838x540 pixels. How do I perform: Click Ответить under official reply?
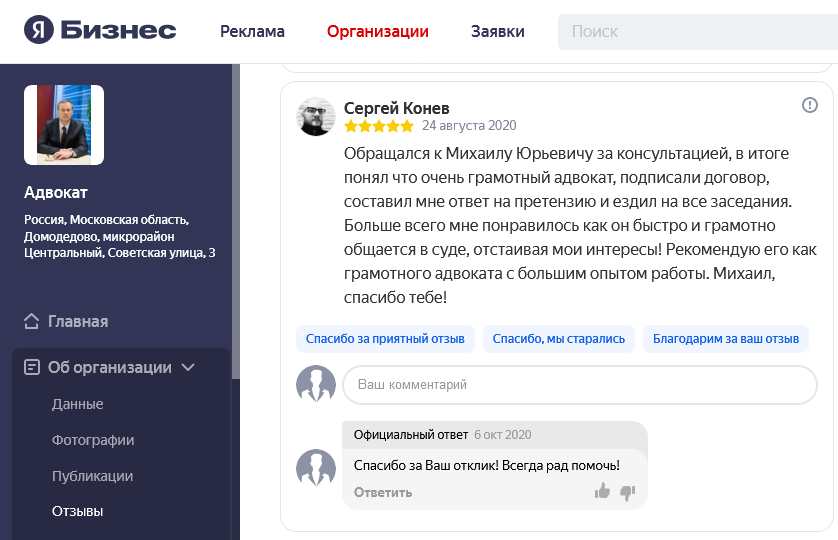382,492
